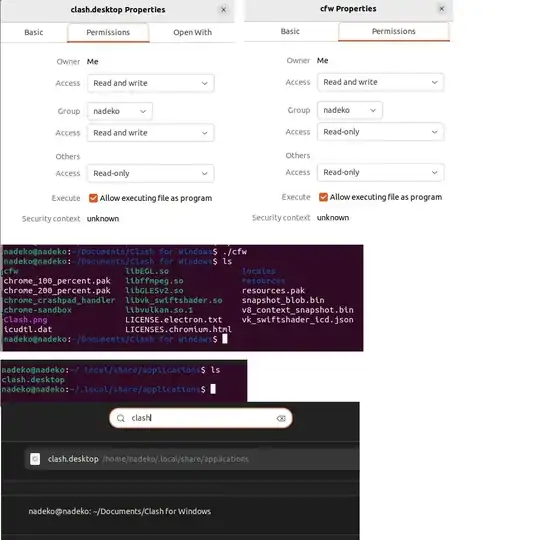The height and width of the screenshot is (540, 540).
Task: Select Permissions tab in cfw Properties
Action: tap(394, 31)
